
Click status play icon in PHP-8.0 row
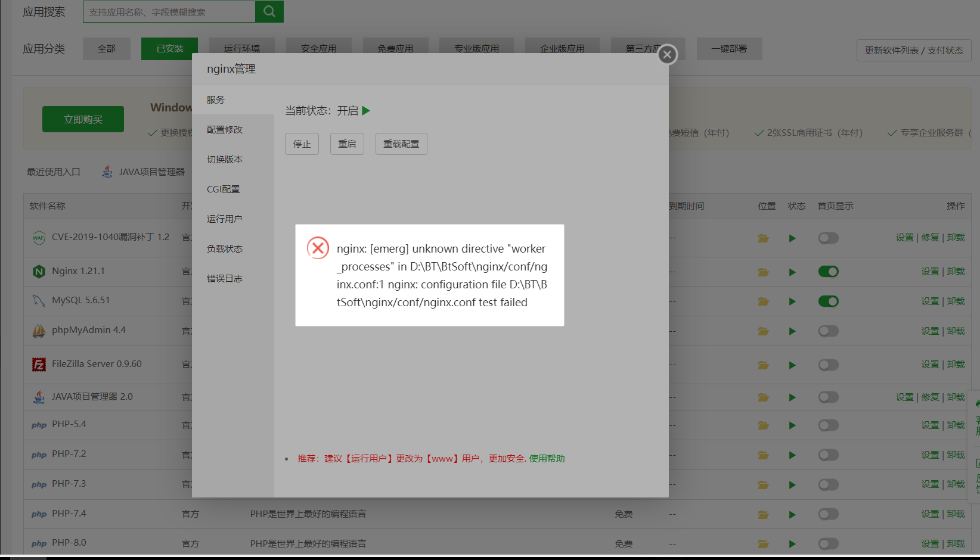pos(792,544)
